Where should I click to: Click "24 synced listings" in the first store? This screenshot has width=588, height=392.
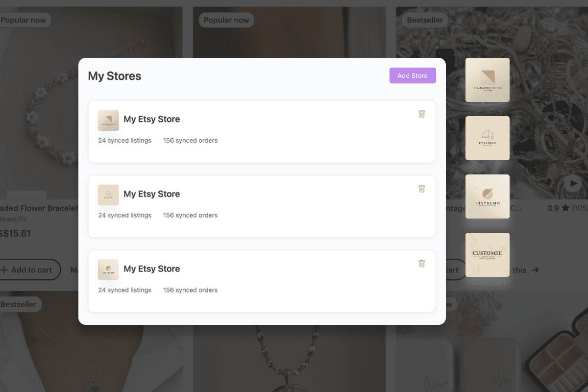(124, 141)
